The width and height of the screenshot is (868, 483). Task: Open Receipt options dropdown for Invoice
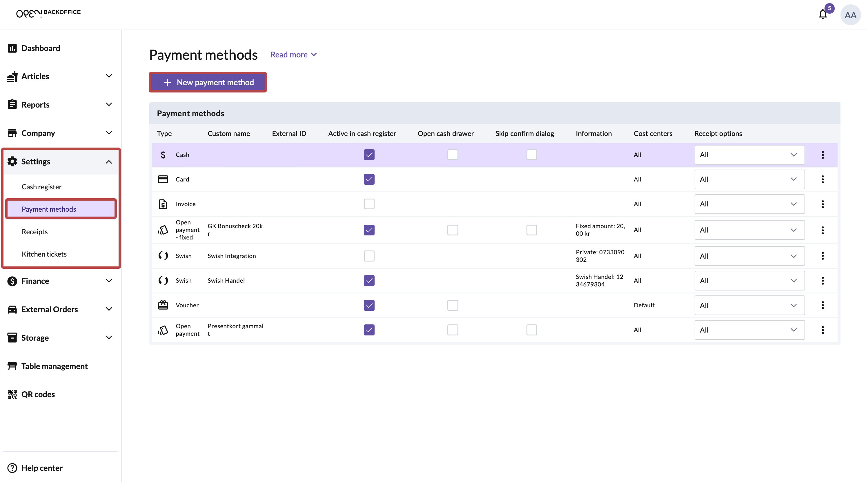pos(749,204)
